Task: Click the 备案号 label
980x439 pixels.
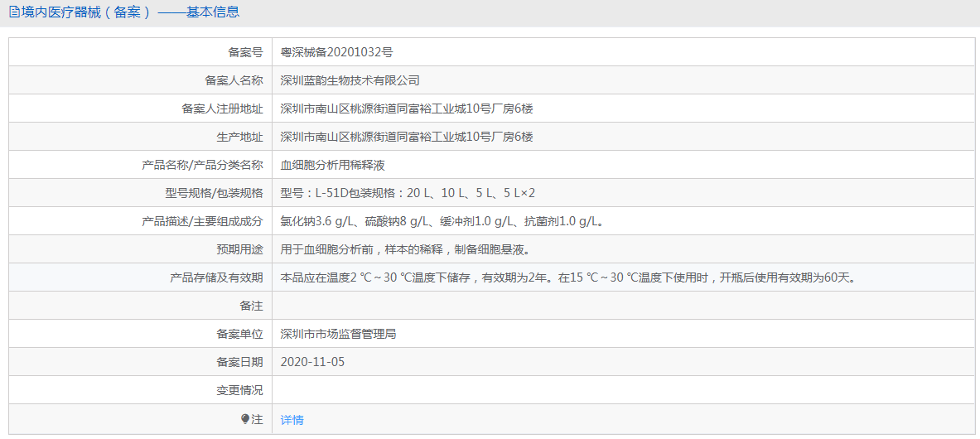Action: [246, 52]
